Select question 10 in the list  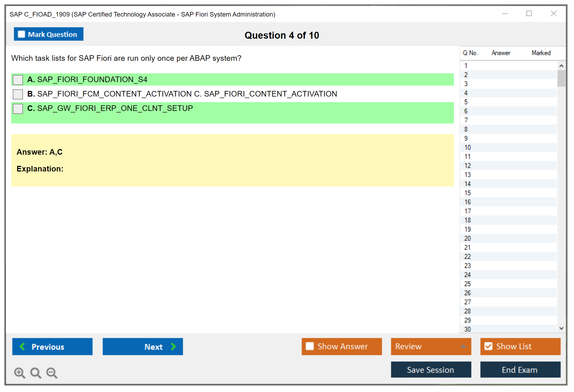point(467,147)
